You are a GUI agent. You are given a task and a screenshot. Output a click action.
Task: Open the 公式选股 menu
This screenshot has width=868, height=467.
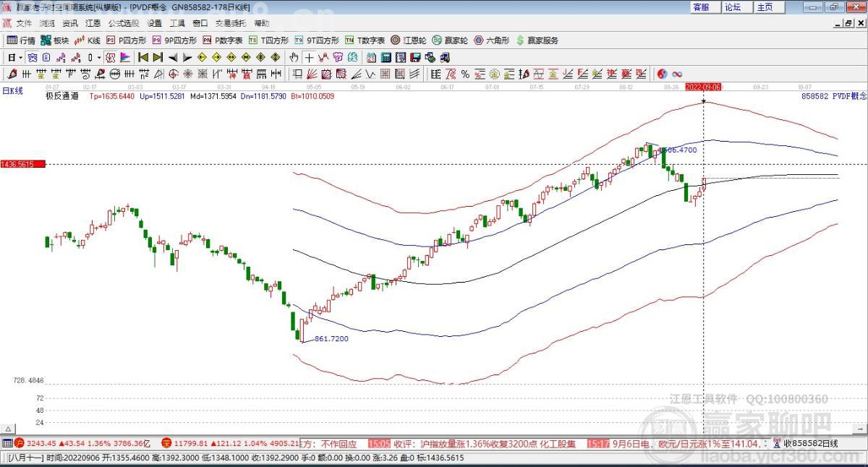tap(124, 23)
